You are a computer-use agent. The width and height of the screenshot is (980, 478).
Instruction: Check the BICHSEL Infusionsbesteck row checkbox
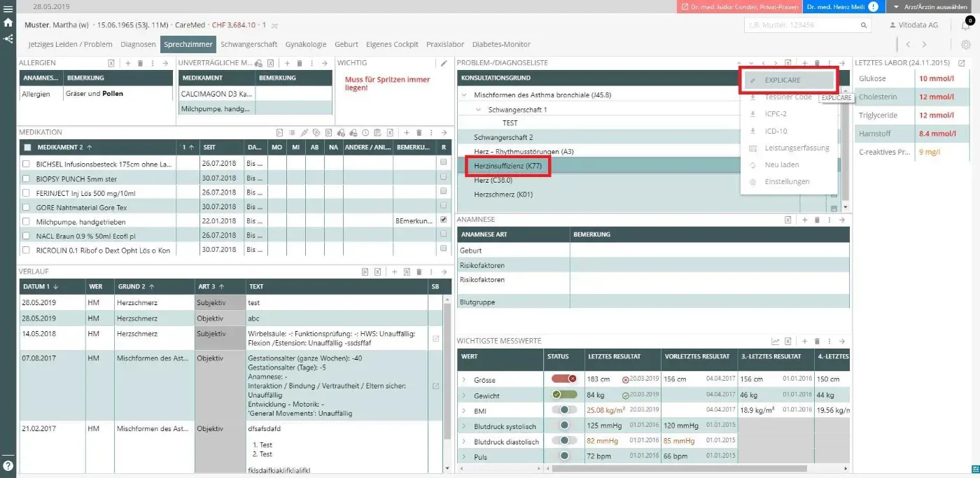pos(27,164)
